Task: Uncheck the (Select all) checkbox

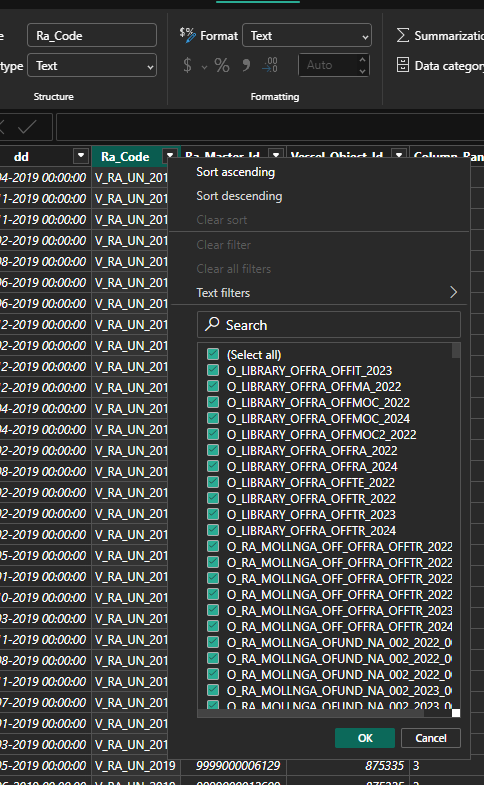Action: 213,354
